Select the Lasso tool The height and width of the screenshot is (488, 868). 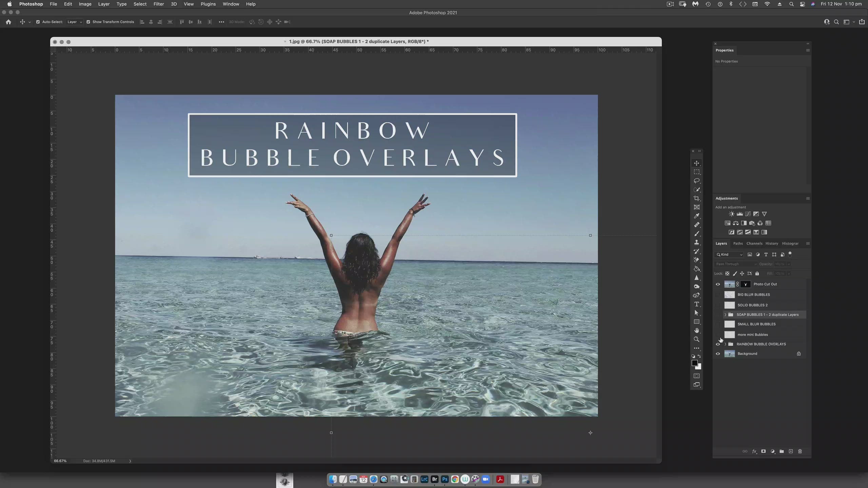[x=697, y=181]
